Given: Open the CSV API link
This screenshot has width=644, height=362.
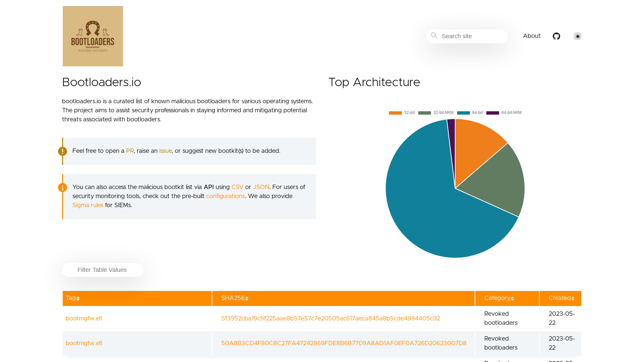Looking at the screenshot, I should tap(237, 187).
